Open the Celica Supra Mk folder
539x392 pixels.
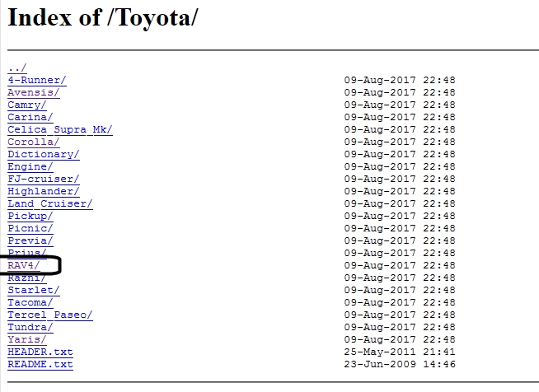pyautogui.click(x=59, y=129)
